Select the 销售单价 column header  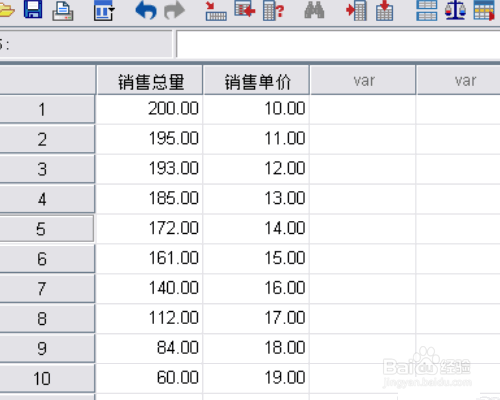[256, 80]
